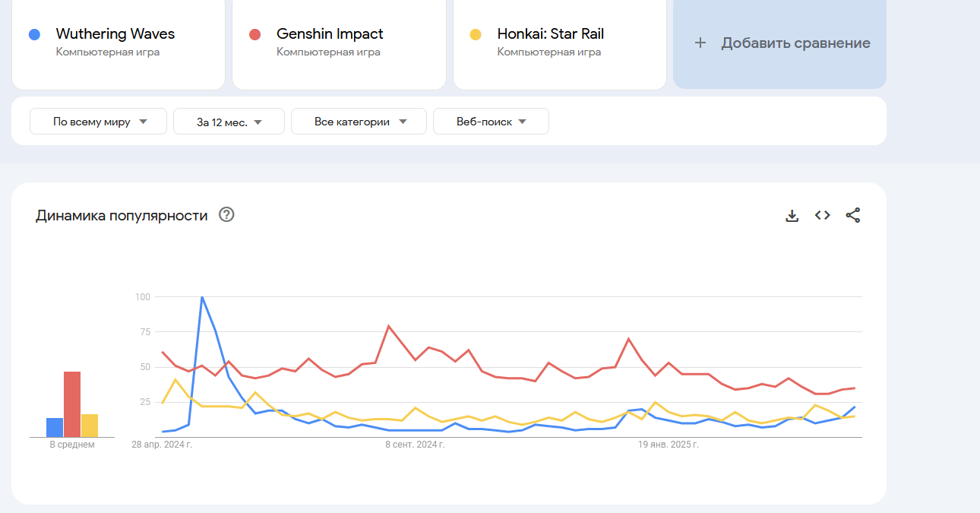Edit the Honkai: Star Rail search term card
This screenshot has width=980, height=513.
[560, 43]
